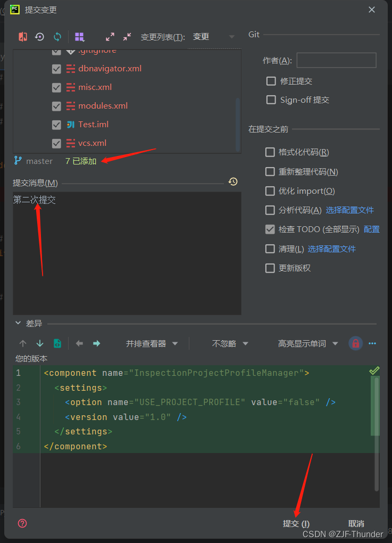Click 选择配置文件 link beside 分析代码
Viewport: 392px width, 543px height.
click(350, 210)
